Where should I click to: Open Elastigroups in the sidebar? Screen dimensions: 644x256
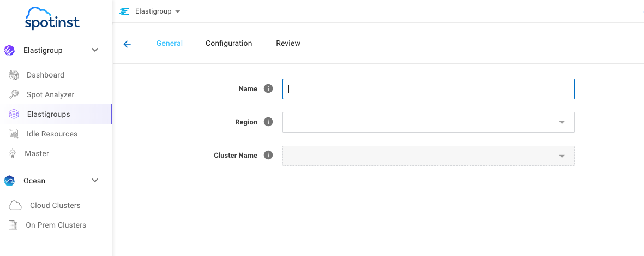(48, 114)
